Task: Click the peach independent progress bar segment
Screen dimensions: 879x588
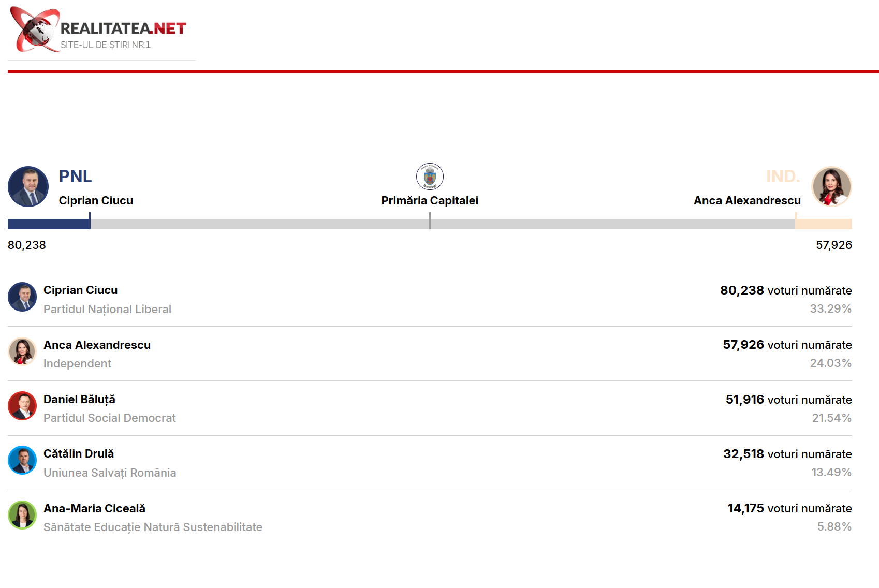Action: point(824,224)
